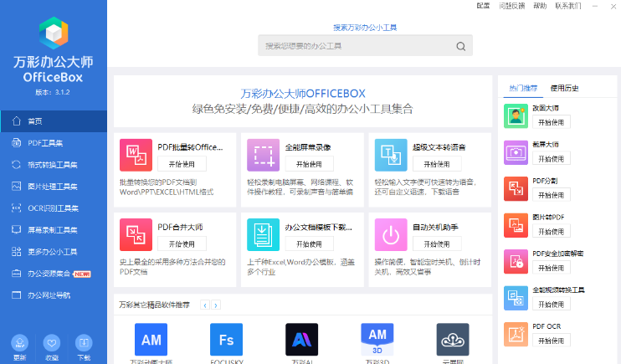Click the 收藏 heart icon
The image size is (621, 364).
coord(52,342)
